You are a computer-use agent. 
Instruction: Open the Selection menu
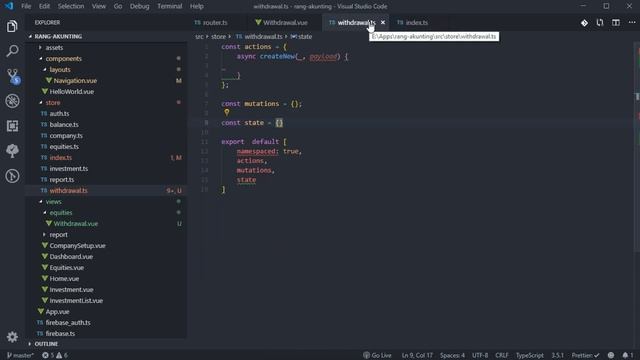coord(71,6)
